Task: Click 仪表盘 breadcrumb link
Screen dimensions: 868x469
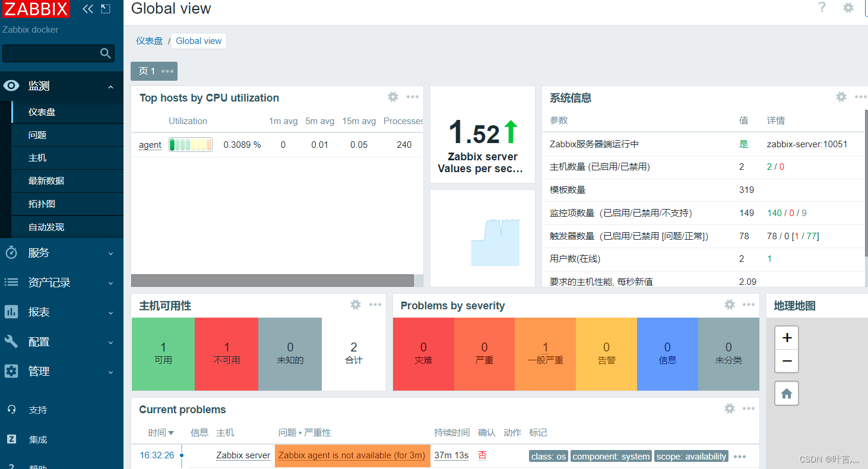Action: click(x=149, y=40)
